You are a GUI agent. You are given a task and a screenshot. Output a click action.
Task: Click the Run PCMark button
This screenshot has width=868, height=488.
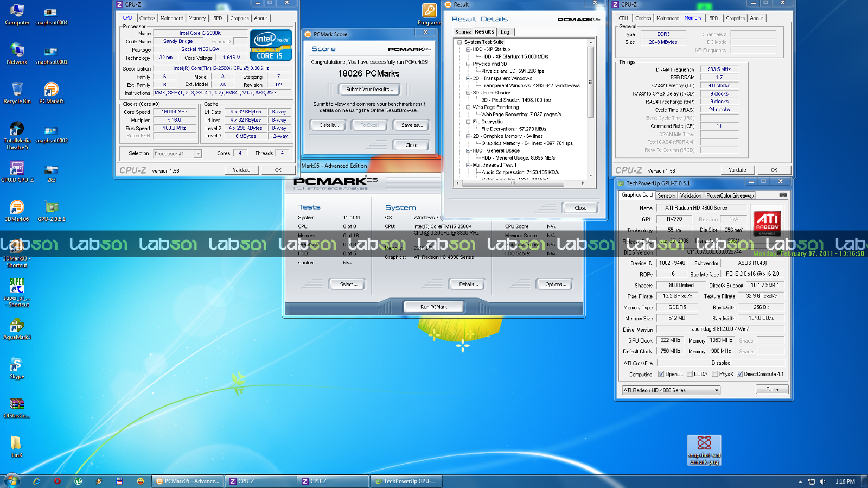(433, 307)
